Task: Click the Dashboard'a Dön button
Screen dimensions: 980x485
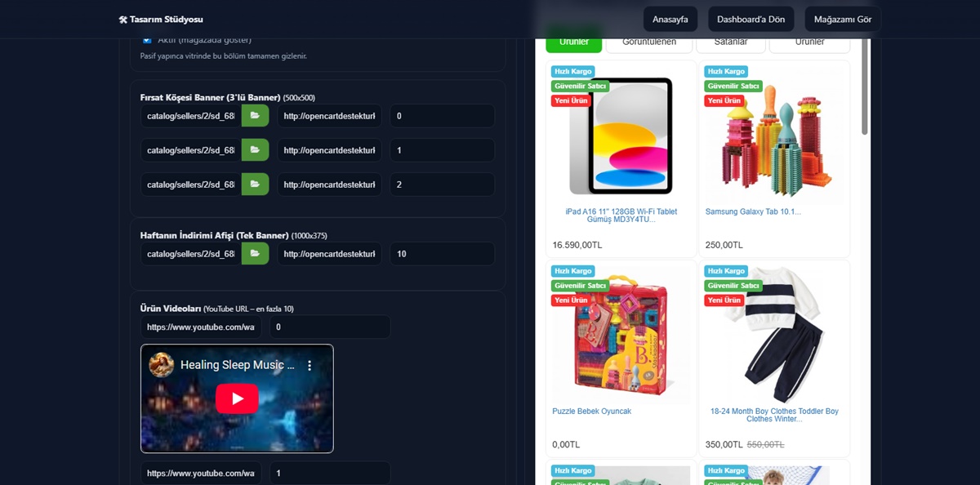Action: coord(751,20)
